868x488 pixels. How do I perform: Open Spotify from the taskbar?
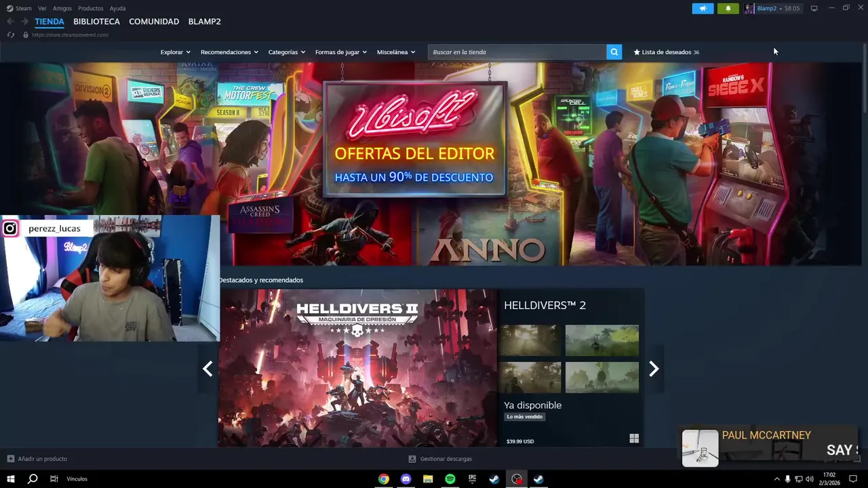[x=450, y=479]
